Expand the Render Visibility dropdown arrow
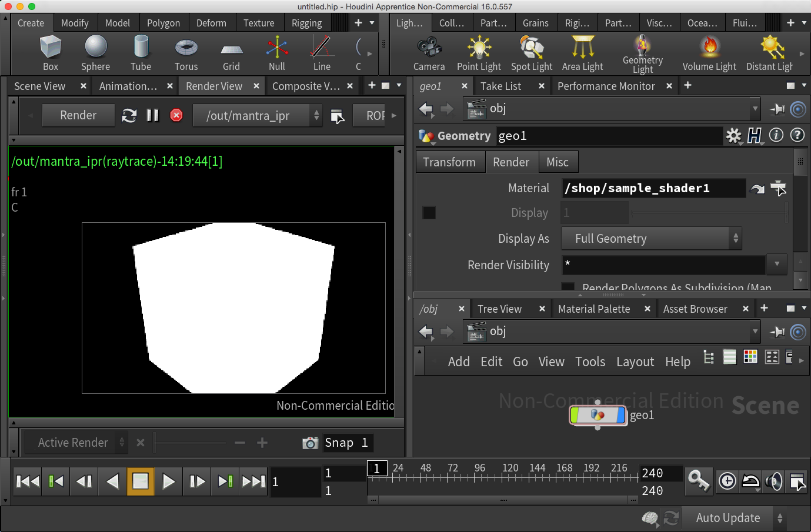 click(777, 265)
